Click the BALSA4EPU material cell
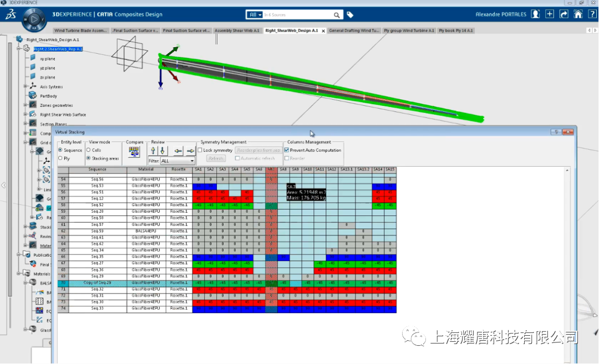 pyautogui.click(x=146, y=231)
